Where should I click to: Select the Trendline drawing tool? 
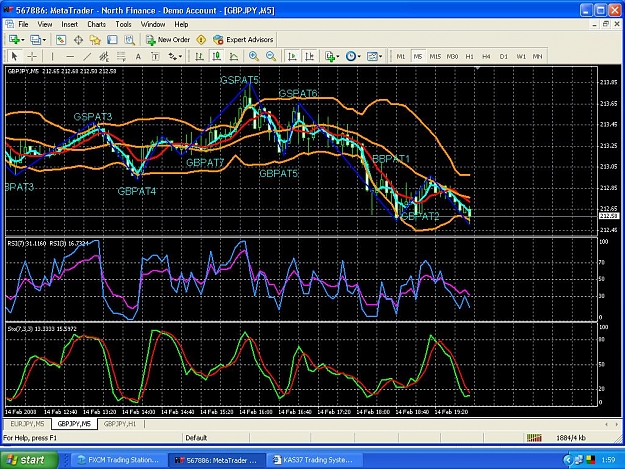pyautogui.click(x=87, y=57)
